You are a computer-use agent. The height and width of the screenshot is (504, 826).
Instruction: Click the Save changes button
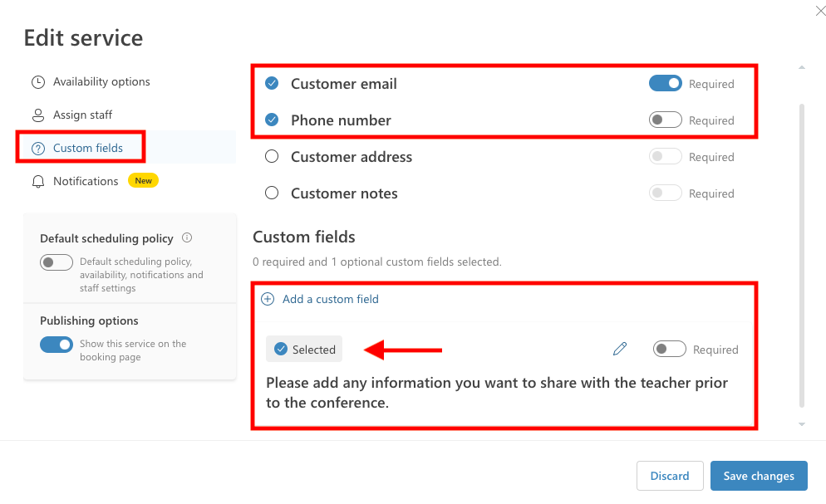(x=759, y=476)
